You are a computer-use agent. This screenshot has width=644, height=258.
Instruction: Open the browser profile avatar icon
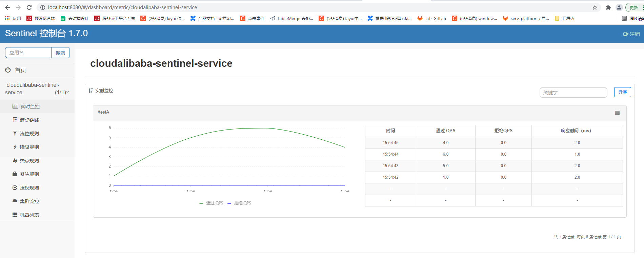619,7
